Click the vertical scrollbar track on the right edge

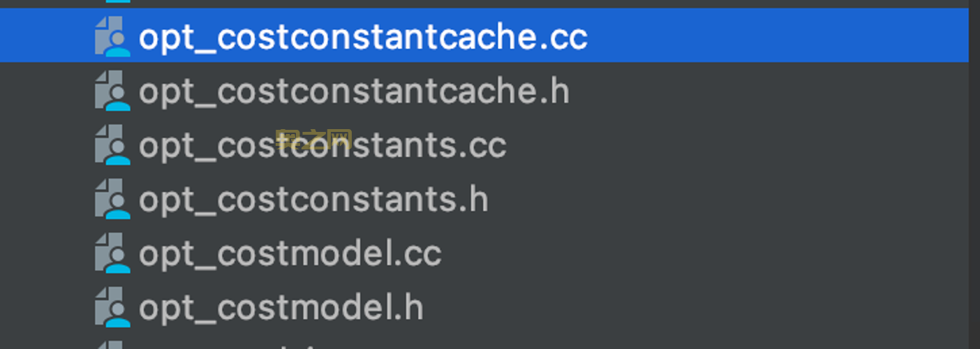tap(974, 174)
